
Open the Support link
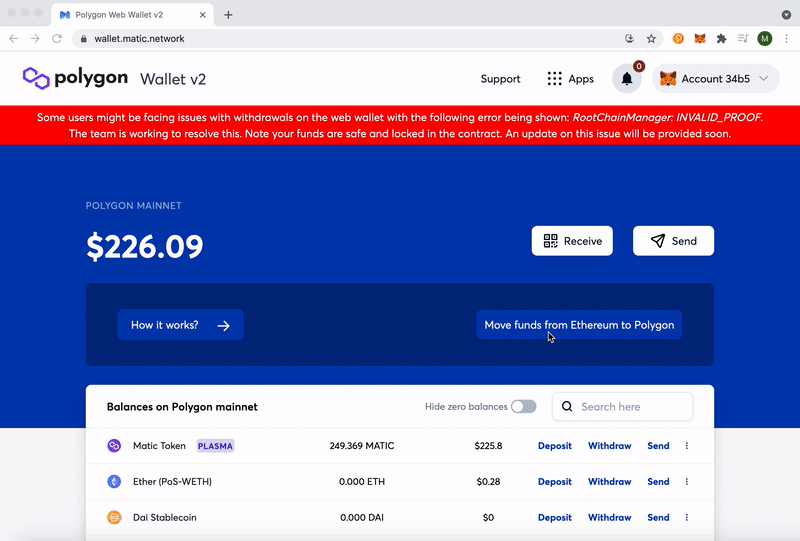pos(500,79)
